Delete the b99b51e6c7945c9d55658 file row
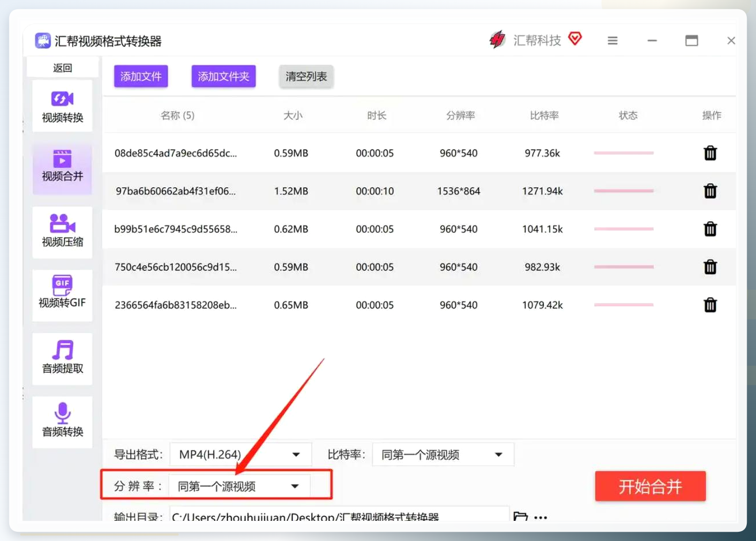 (710, 229)
